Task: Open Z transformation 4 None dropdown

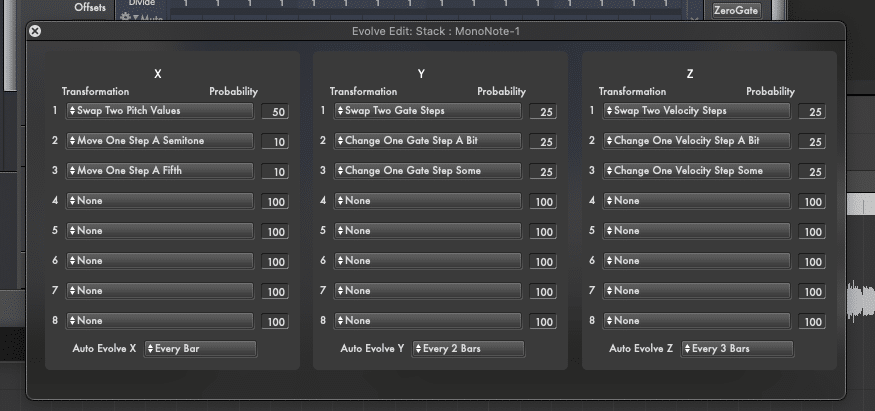Action: pyautogui.click(x=696, y=201)
